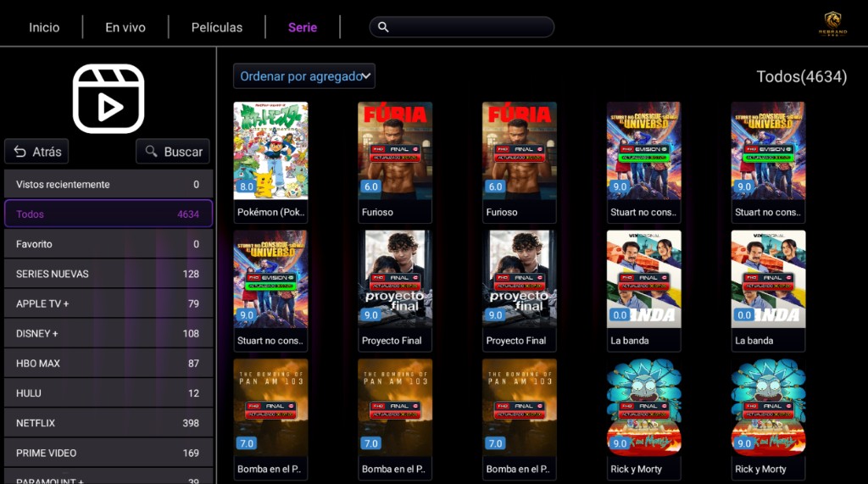The height and width of the screenshot is (484, 868).
Task: Open the DISNEY + category
Action: coord(108,333)
